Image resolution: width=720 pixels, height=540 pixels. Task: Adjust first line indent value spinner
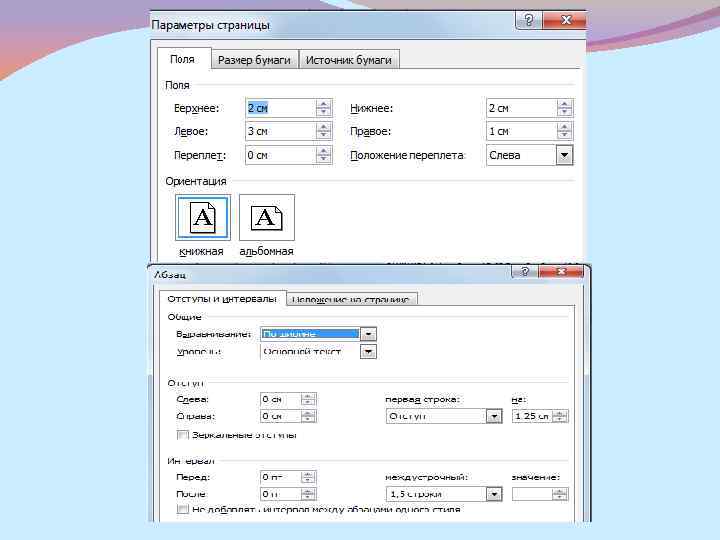pyautogui.click(x=560, y=416)
